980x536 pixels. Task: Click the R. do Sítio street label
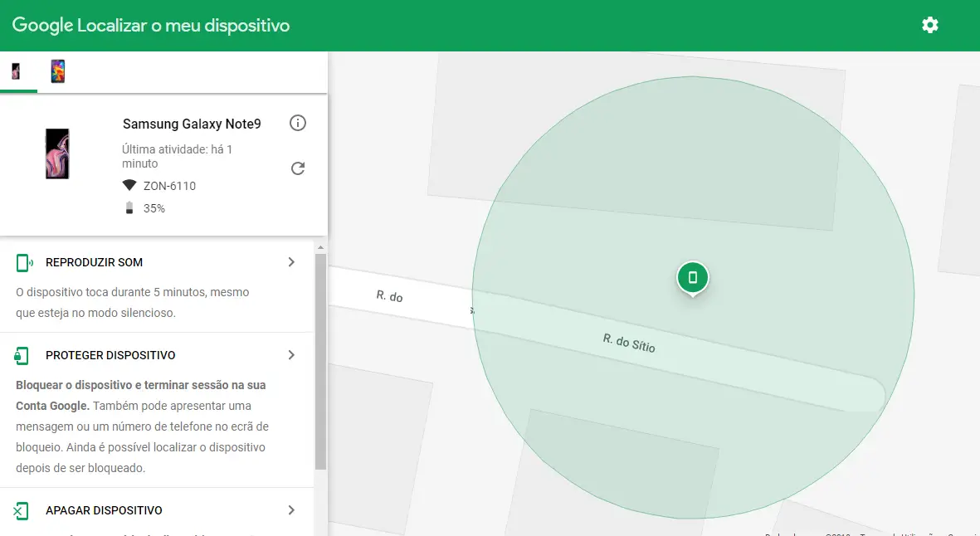629,343
